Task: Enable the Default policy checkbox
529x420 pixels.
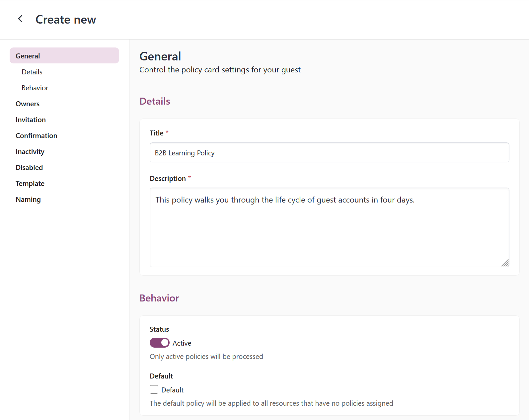Action: click(154, 389)
